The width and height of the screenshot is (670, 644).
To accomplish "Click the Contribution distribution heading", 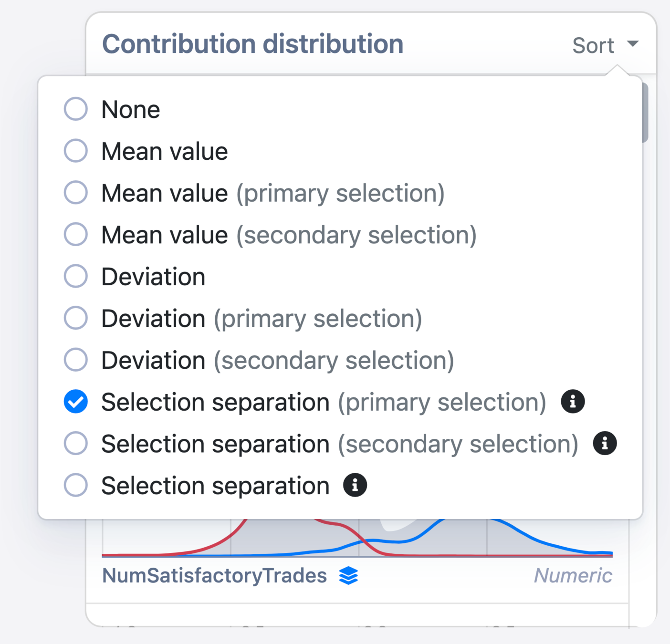I will coord(252,44).
